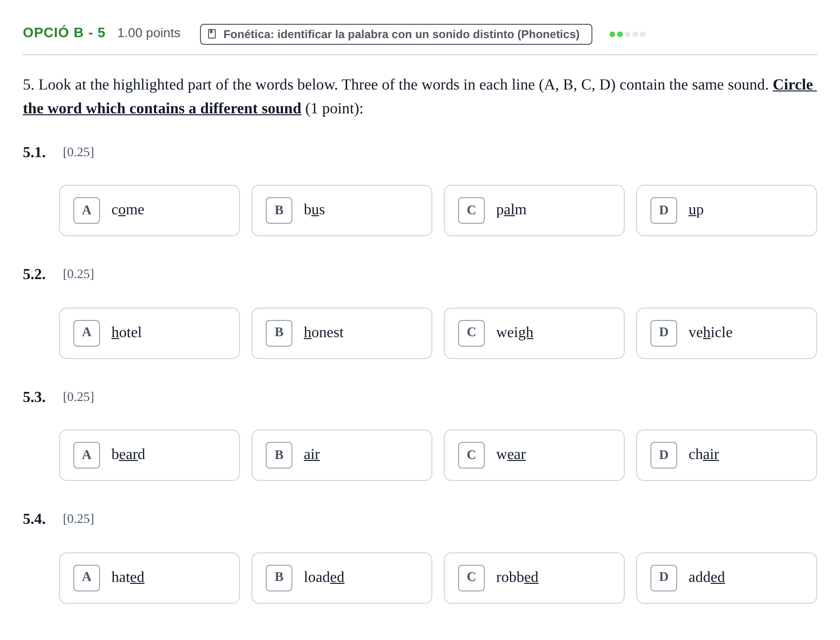Screen dimensions: 840x640
Task: Choose 'air' option B in 5.3
Action: click(x=342, y=455)
